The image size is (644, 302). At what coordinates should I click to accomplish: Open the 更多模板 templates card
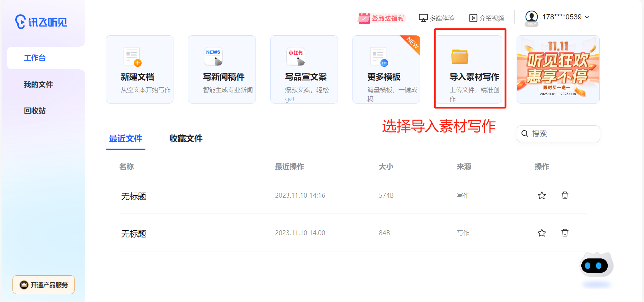pyautogui.click(x=386, y=69)
